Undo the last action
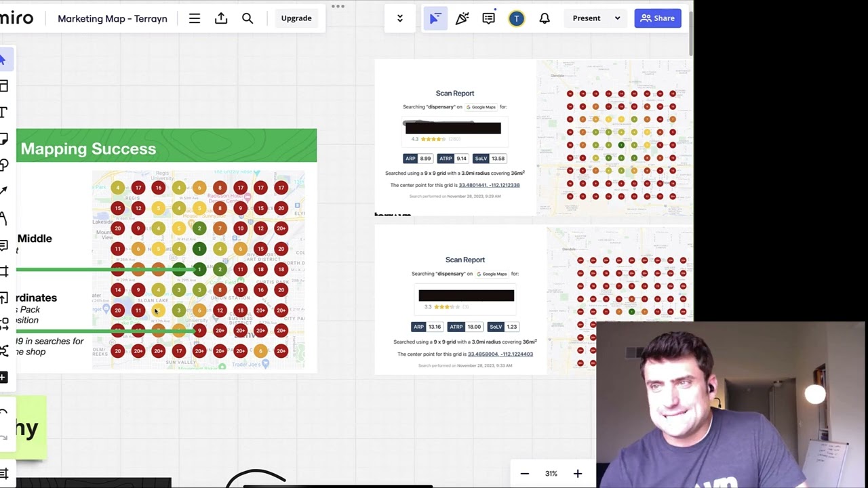This screenshot has width=868, height=488. click(3, 413)
